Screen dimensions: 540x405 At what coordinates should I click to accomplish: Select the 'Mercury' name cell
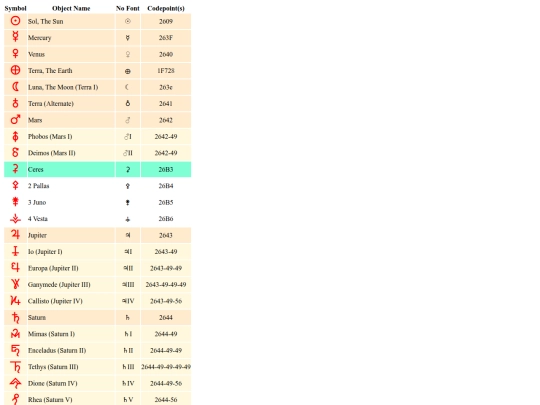[71, 38]
